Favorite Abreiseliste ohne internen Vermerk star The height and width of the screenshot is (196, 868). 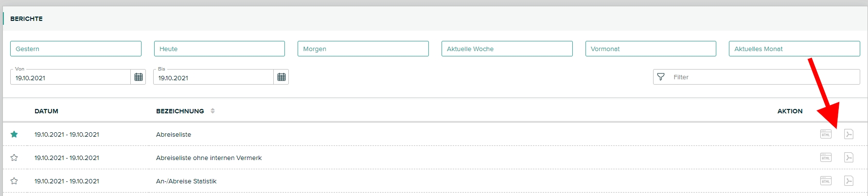coord(14,158)
